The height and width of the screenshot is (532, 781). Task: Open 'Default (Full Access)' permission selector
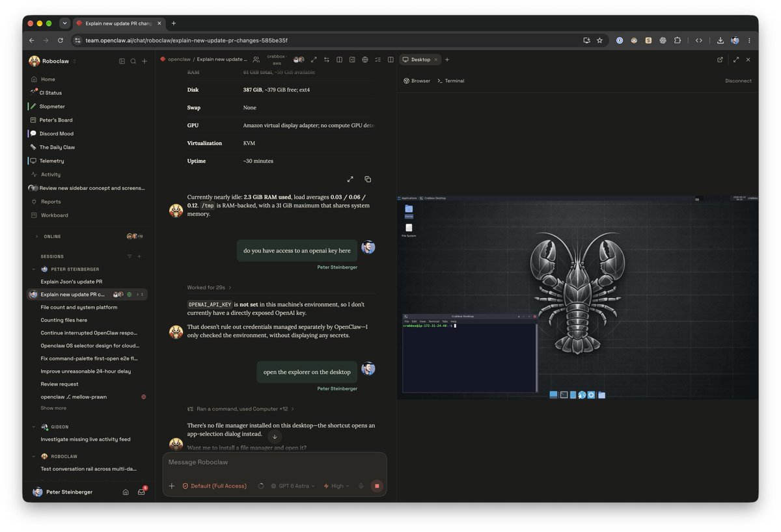(x=214, y=486)
